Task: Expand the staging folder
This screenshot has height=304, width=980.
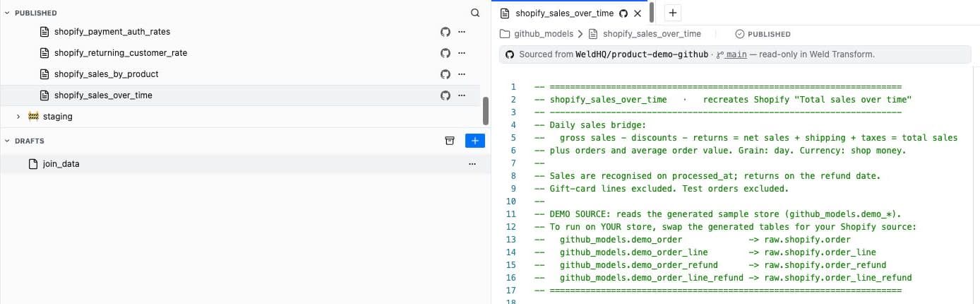Action: (18, 117)
